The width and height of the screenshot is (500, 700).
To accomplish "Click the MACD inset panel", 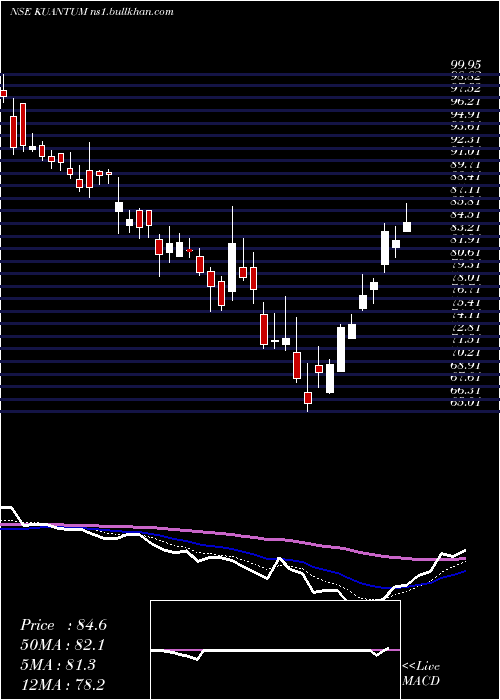I will coord(275,650).
